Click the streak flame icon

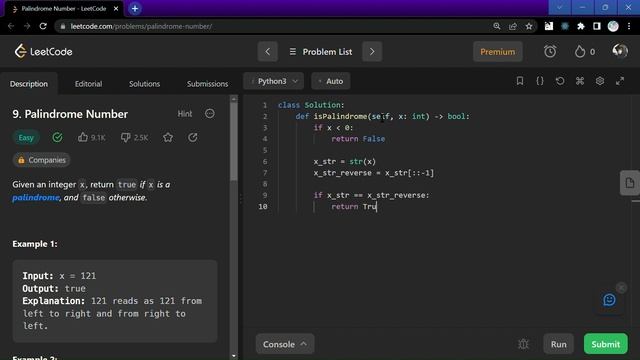click(580, 51)
